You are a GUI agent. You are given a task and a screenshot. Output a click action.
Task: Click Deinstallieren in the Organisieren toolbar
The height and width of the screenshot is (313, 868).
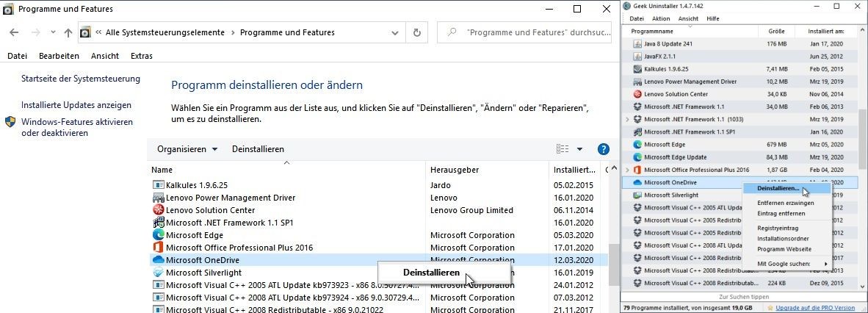click(x=258, y=149)
